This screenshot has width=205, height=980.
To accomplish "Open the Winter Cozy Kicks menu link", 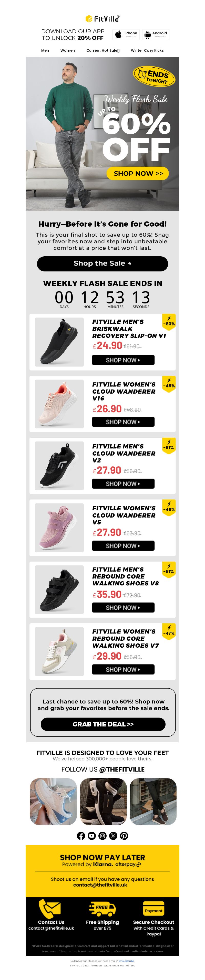I will coord(147,50).
